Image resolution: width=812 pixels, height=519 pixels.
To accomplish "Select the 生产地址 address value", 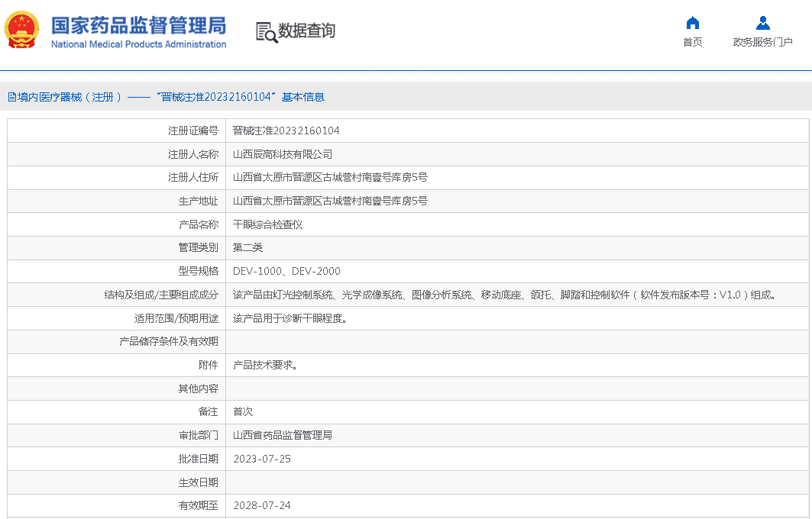I will coord(330,201).
